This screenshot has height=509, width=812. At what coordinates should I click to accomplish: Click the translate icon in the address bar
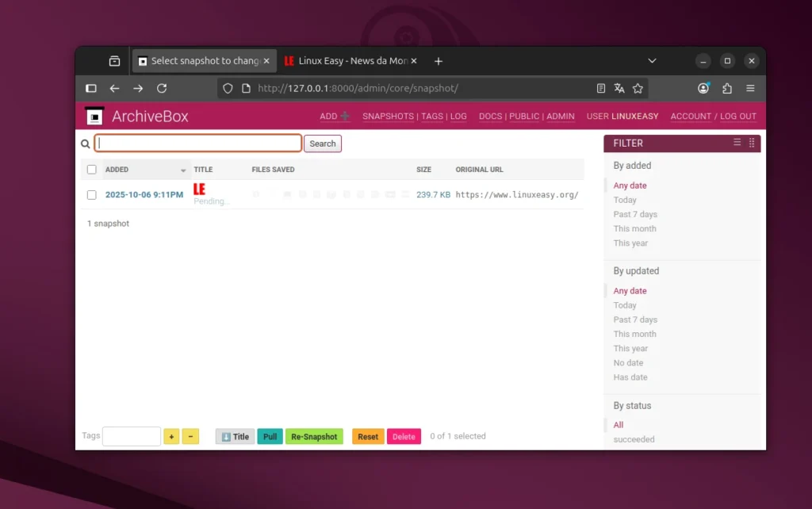pyautogui.click(x=619, y=88)
